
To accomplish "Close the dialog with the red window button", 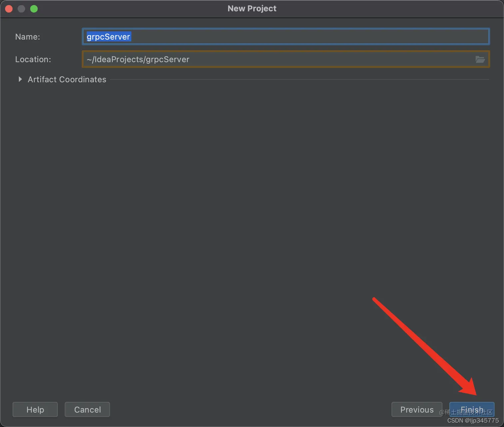I will 9,9.
